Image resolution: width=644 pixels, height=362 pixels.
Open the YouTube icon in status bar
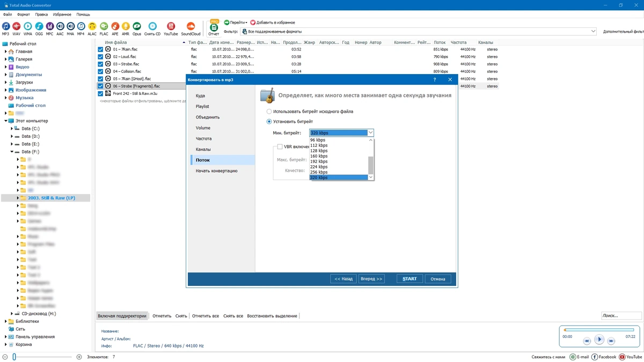click(x=623, y=357)
